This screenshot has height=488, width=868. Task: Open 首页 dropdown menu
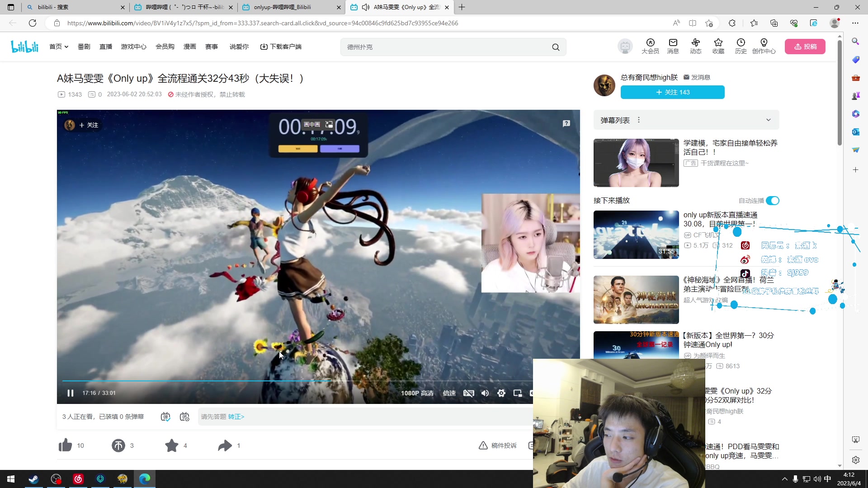pos(59,47)
